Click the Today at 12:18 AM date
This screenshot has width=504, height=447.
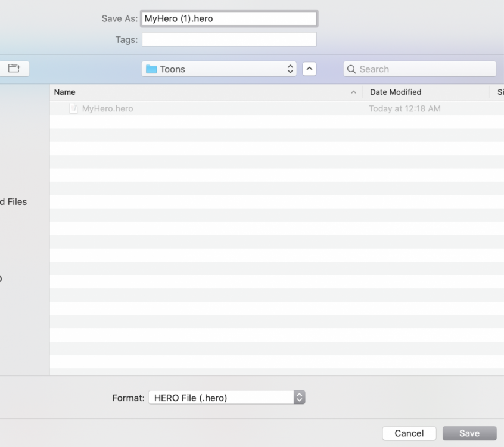[405, 108]
